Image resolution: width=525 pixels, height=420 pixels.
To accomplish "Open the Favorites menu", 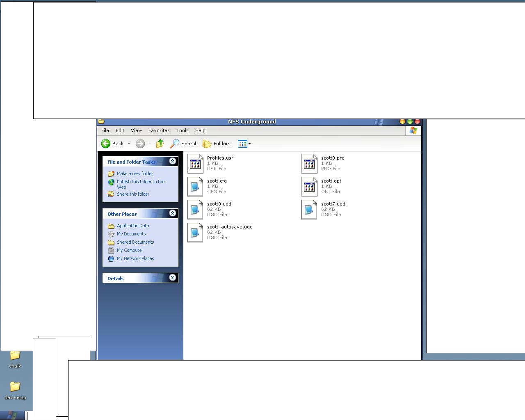I will pyautogui.click(x=159, y=130).
